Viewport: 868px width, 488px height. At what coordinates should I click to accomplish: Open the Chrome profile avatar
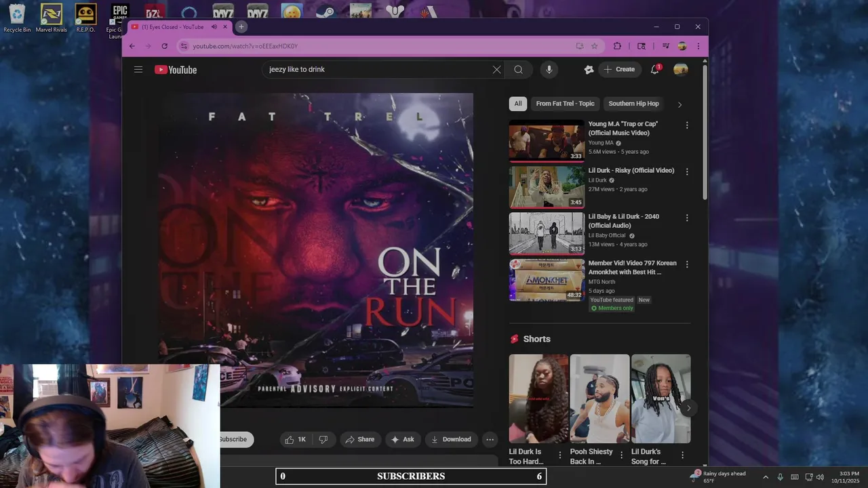[682, 46]
